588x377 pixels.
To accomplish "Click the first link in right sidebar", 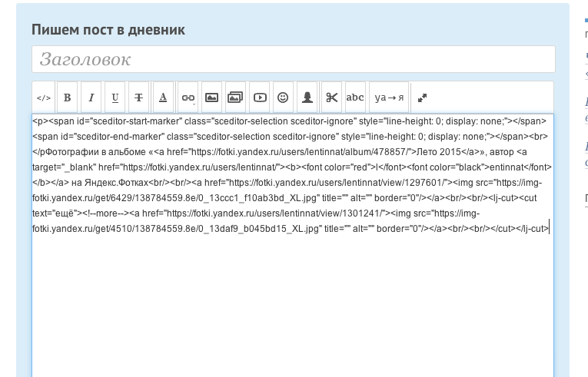I will [586, 56].
